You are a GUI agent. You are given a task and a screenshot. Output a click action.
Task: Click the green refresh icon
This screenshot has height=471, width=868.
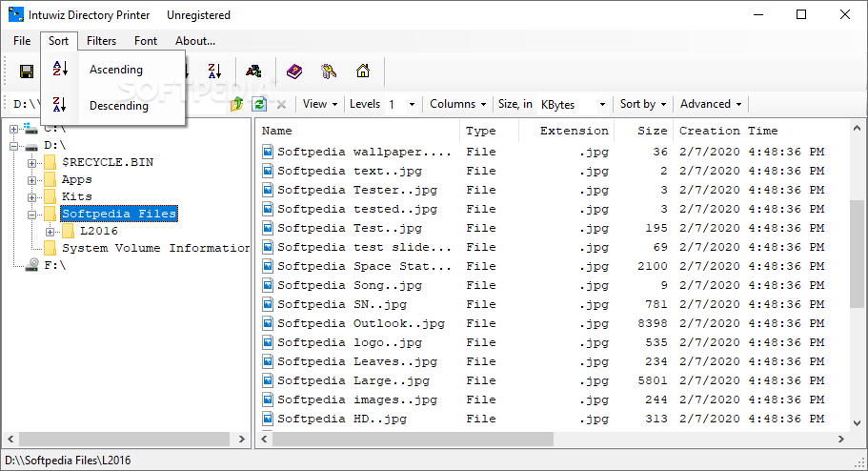pos(259,104)
